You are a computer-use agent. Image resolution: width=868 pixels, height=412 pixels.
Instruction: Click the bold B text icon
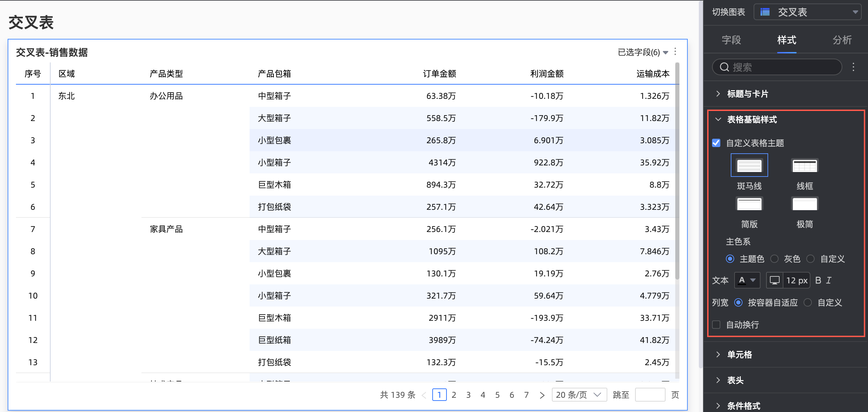(818, 280)
